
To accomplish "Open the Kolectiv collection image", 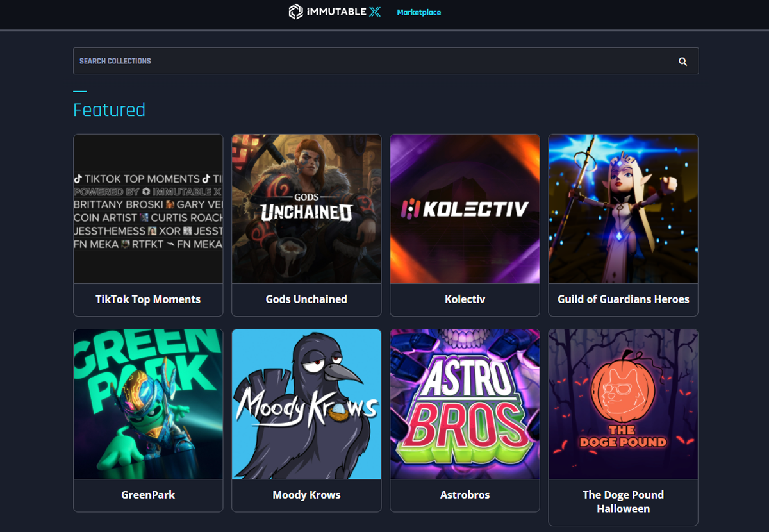I will [x=465, y=209].
